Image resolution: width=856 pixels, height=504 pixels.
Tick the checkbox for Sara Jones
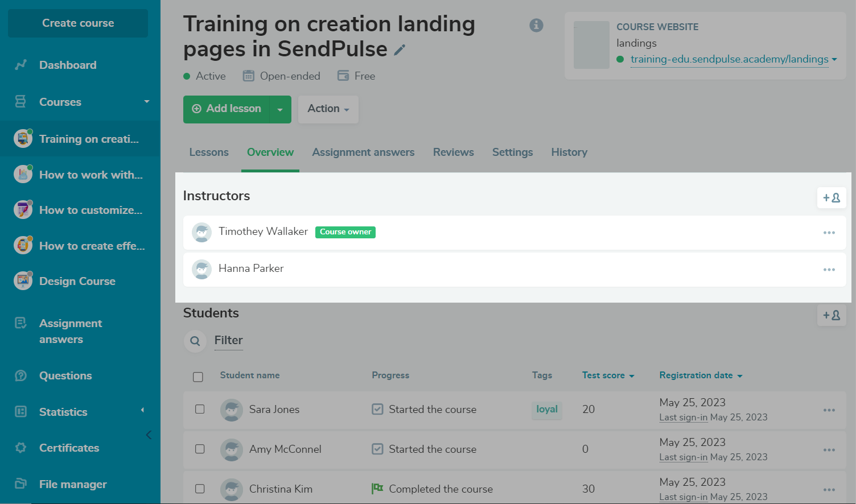(x=200, y=409)
